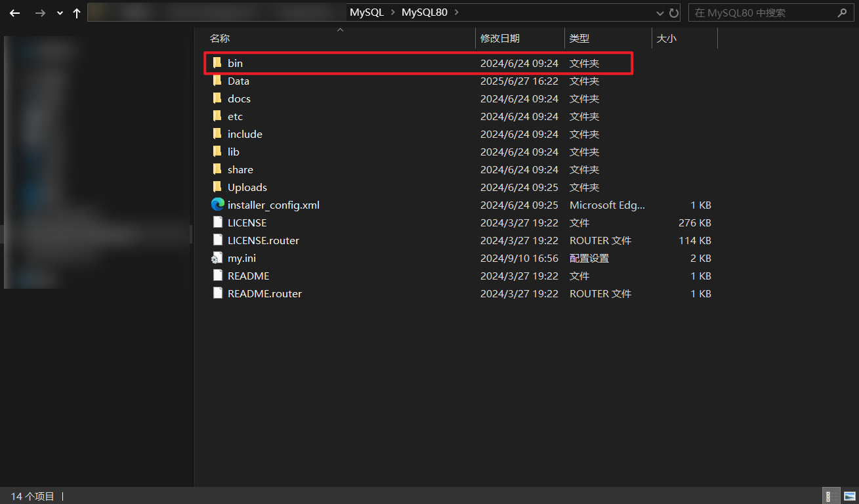Sort by the 修改日期 column header
The image size is (859, 504).
[x=500, y=39]
